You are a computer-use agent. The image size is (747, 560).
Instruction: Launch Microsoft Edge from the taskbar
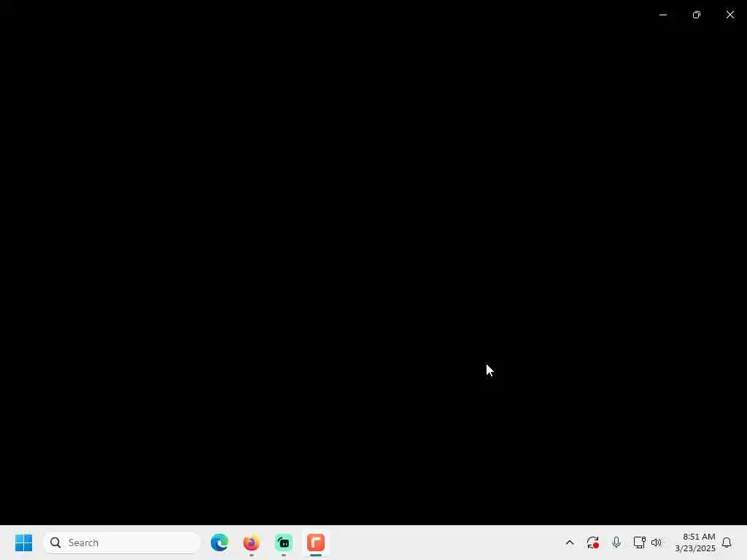[219, 542]
